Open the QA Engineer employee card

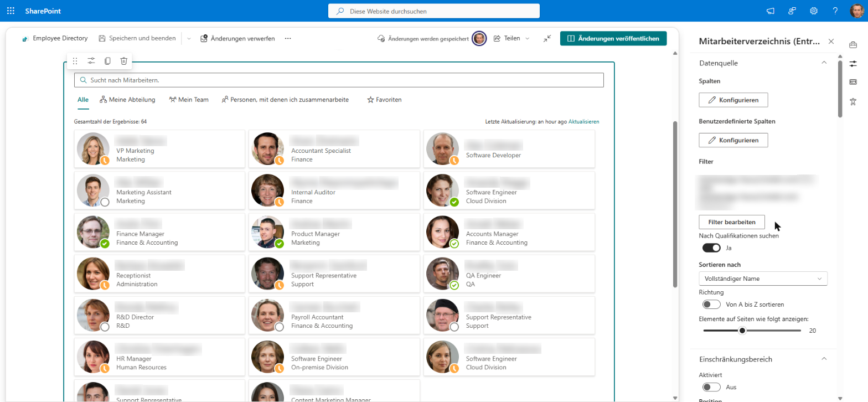click(509, 274)
